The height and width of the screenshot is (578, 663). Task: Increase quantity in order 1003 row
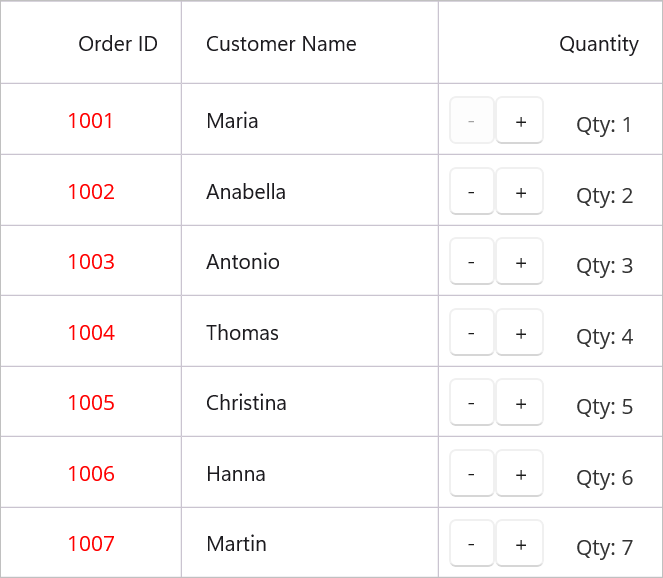pyautogui.click(x=520, y=262)
